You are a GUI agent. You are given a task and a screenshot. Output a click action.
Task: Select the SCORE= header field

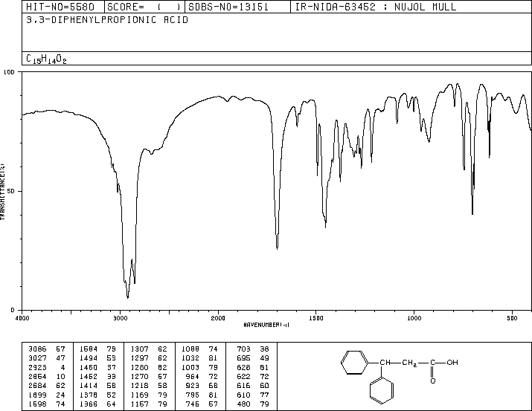click(x=144, y=7)
